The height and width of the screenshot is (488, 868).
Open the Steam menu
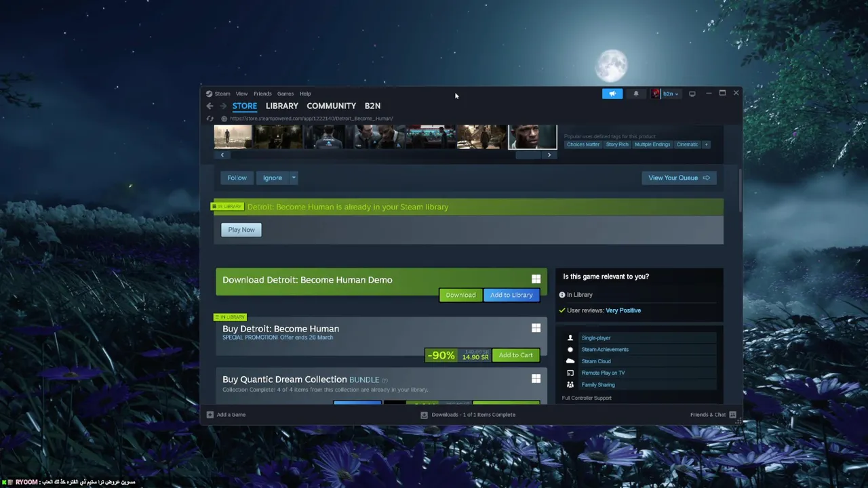pyautogui.click(x=222, y=94)
